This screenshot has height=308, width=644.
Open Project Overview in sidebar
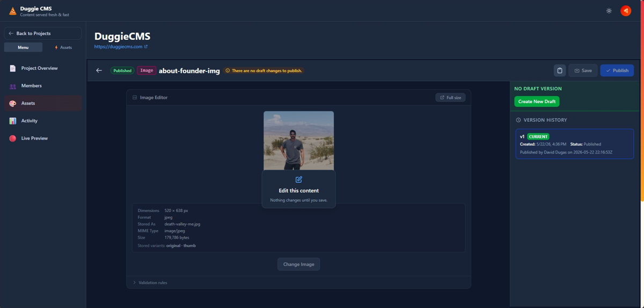tap(43, 68)
